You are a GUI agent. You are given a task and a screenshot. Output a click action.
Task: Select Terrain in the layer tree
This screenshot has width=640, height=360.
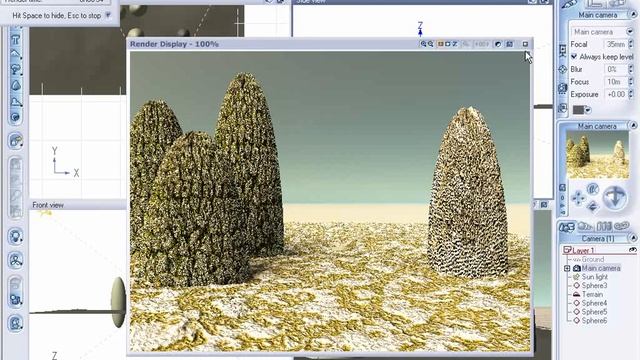[x=592, y=294]
